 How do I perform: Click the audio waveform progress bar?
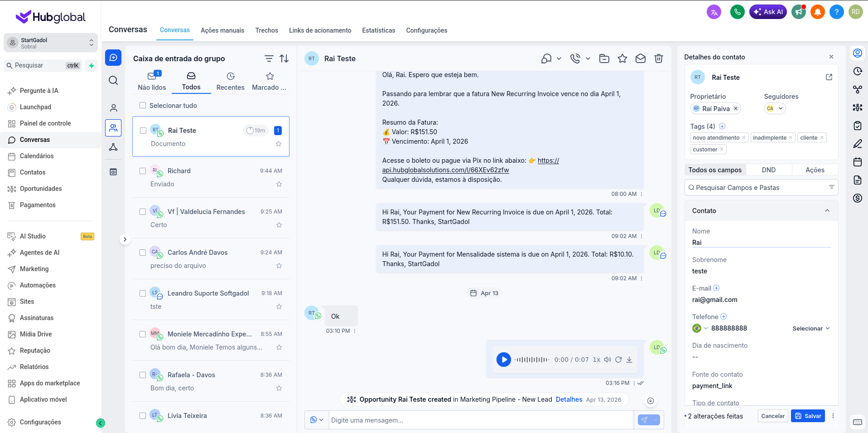tap(532, 360)
